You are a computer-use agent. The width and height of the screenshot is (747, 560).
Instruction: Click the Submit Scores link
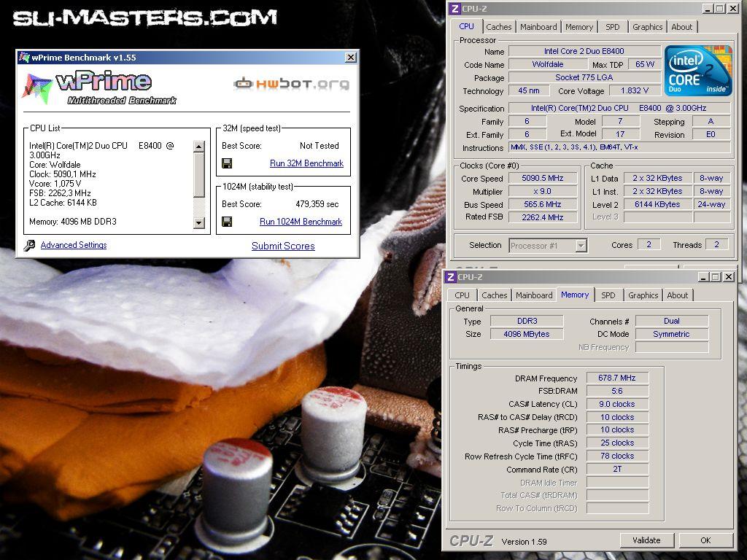(x=283, y=246)
